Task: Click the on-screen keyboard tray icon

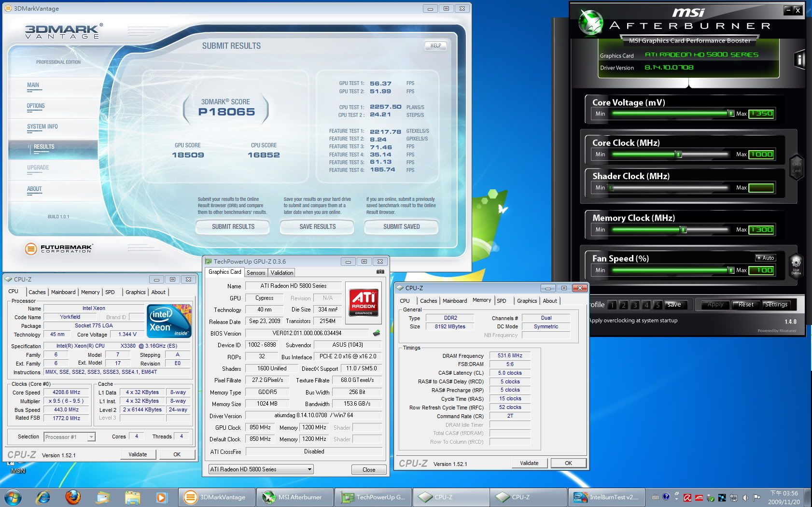Action: pos(655,497)
